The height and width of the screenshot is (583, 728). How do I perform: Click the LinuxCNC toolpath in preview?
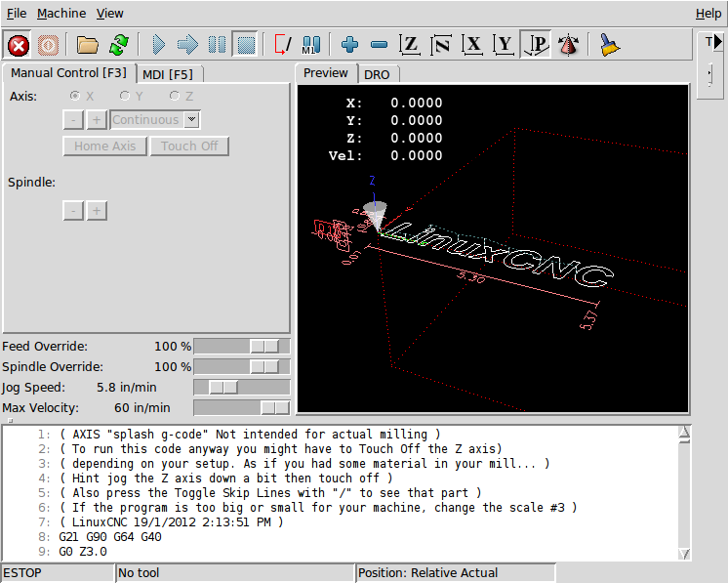click(499, 253)
